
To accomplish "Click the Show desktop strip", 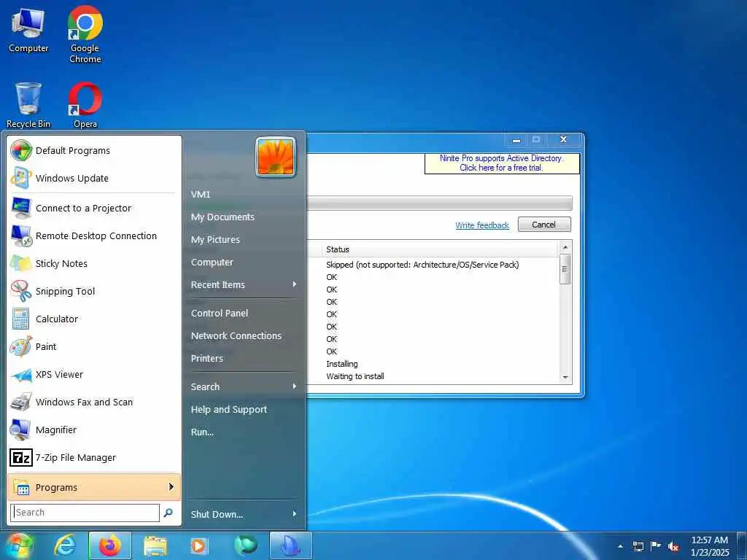I will click(x=742, y=545).
